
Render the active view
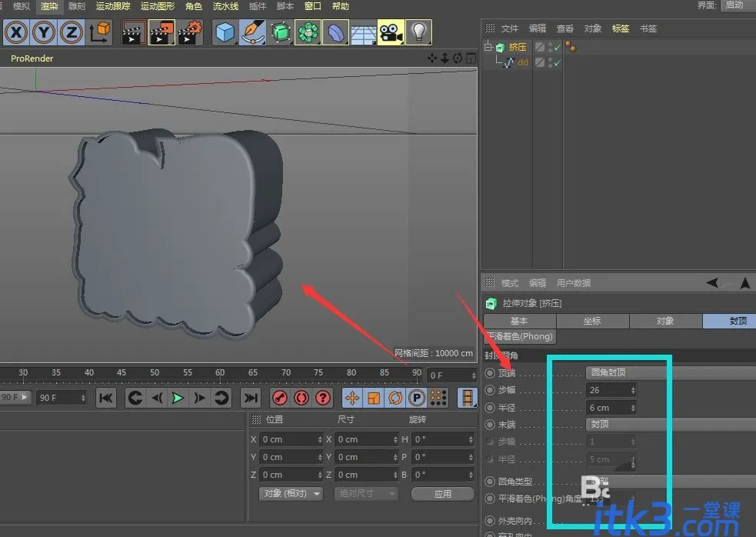pyautogui.click(x=134, y=32)
